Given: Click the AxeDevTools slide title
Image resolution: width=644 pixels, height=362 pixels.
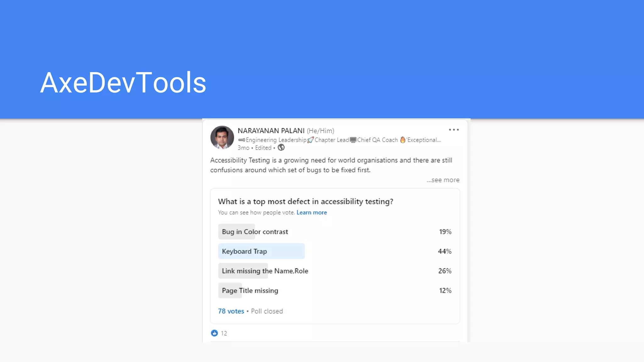Looking at the screenshot, I should 123,83.
